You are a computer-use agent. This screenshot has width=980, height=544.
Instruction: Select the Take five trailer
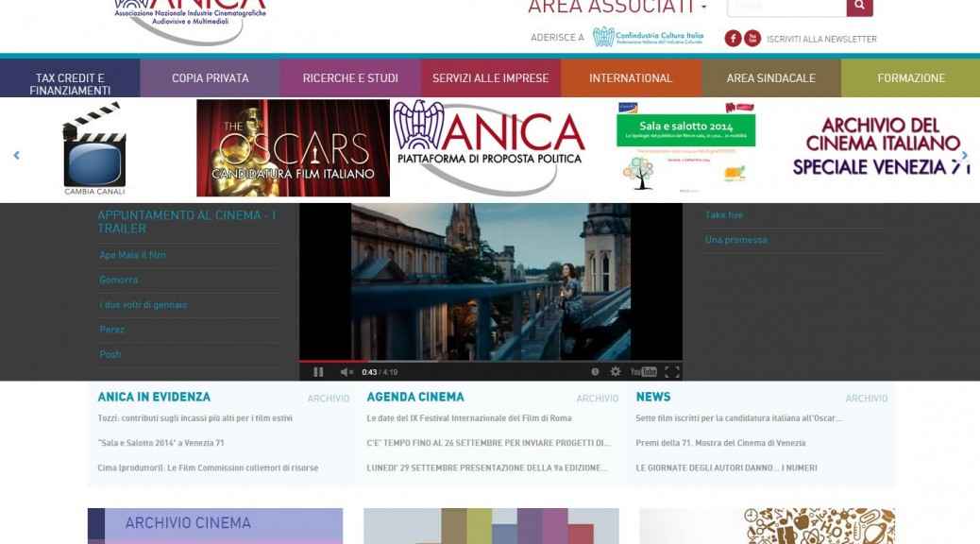pyautogui.click(x=724, y=215)
